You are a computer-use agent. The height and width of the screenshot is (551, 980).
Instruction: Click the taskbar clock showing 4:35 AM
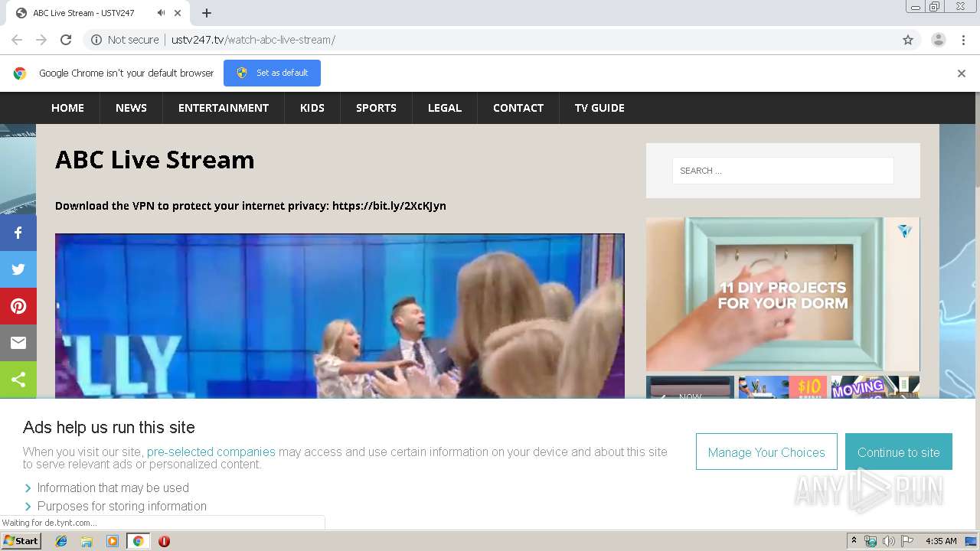click(941, 541)
